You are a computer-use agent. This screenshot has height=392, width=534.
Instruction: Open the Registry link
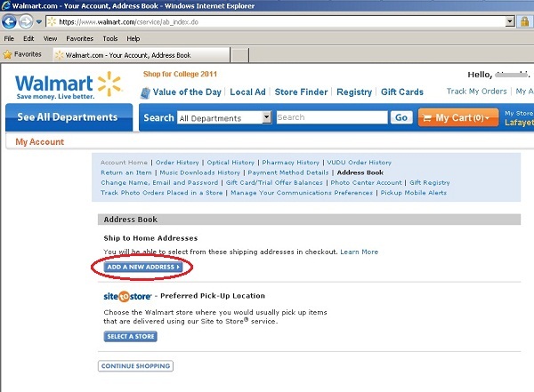point(354,92)
